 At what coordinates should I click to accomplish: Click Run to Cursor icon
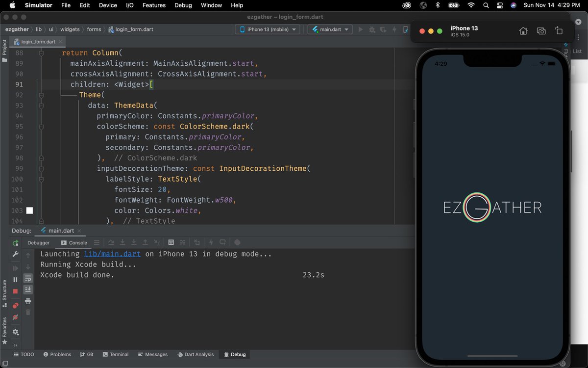point(157,242)
